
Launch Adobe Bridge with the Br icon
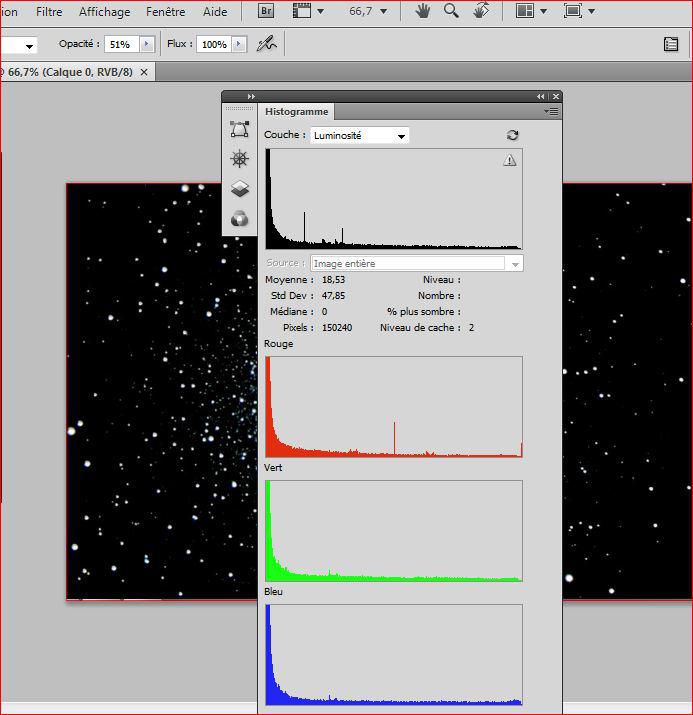click(x=266, y=10)
